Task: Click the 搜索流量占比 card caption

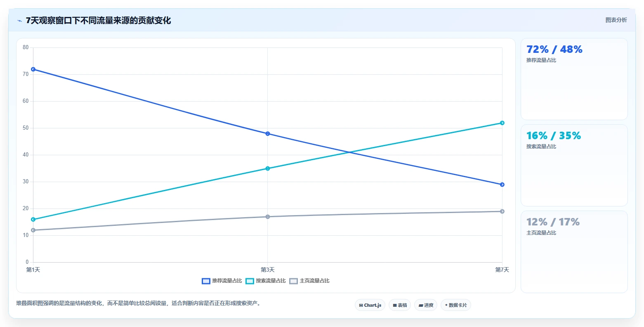Action: pos(541,147)
